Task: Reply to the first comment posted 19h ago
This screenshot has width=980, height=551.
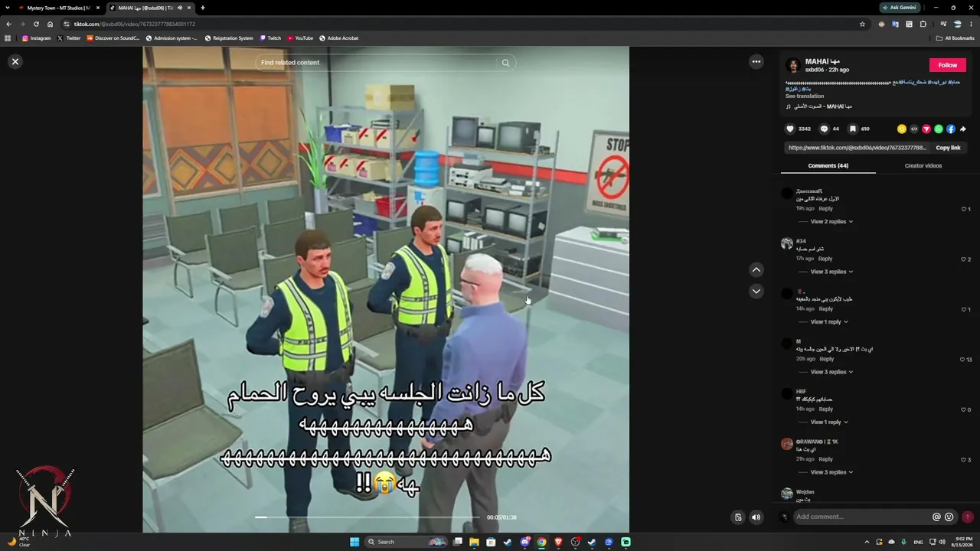Action: tap(825, 209)
